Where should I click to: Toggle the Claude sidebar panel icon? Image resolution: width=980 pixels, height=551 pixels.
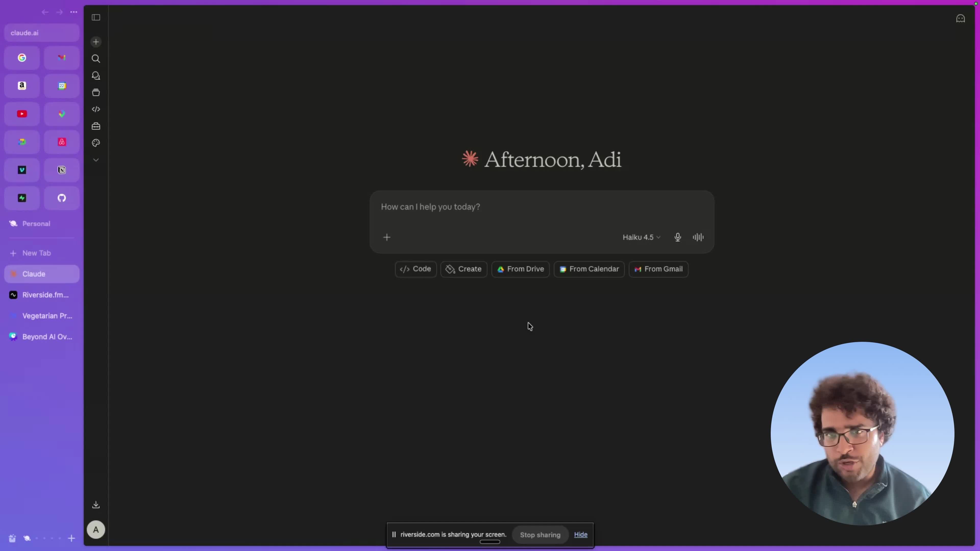tap(96, 18)
